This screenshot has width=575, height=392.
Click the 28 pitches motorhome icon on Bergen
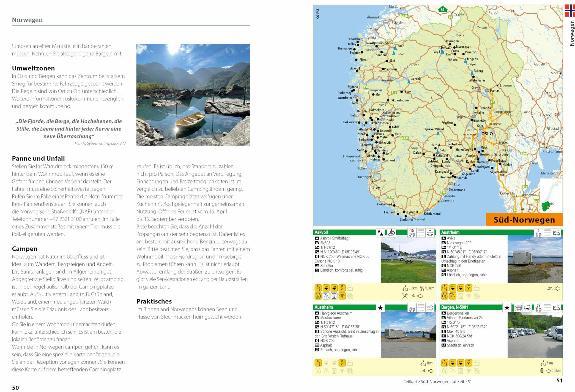(x=538, y=308)
